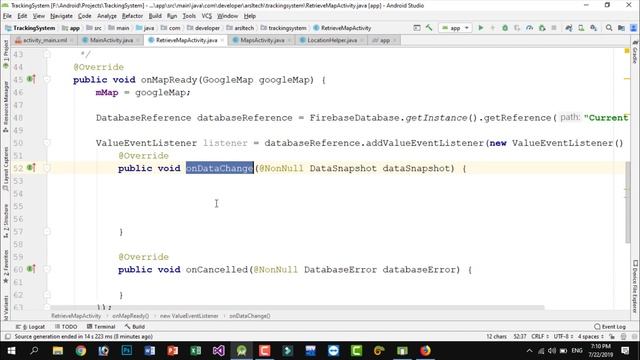
Task: Open the File menu
Action: [x=7, y=16]
